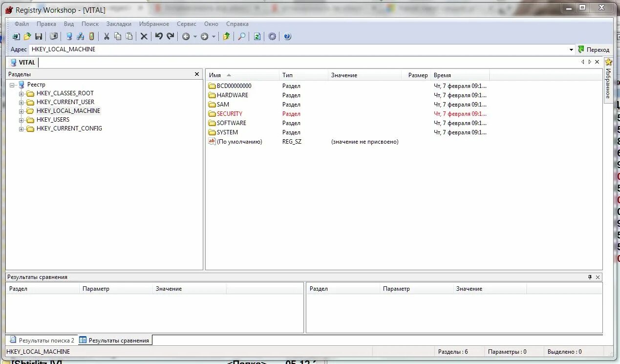Open the address bar dropdown arrow
This screenshot has width=620, height=364.
(571, 50)
